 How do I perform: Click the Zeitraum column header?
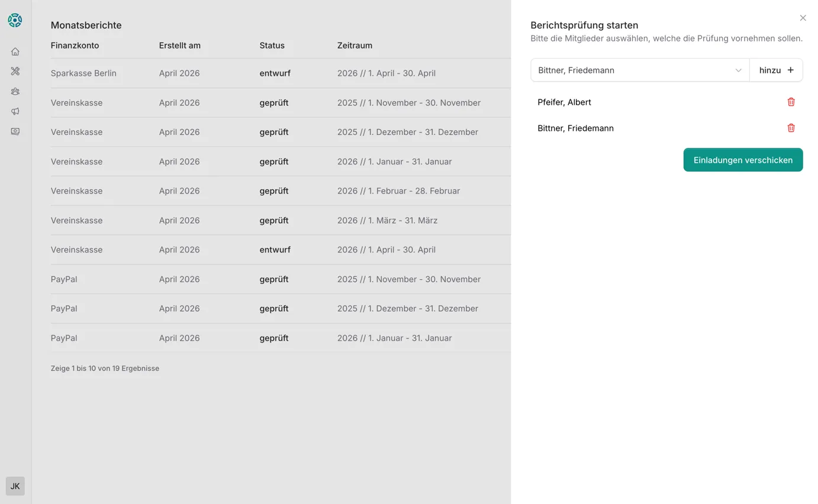click(x=355, y=46)
